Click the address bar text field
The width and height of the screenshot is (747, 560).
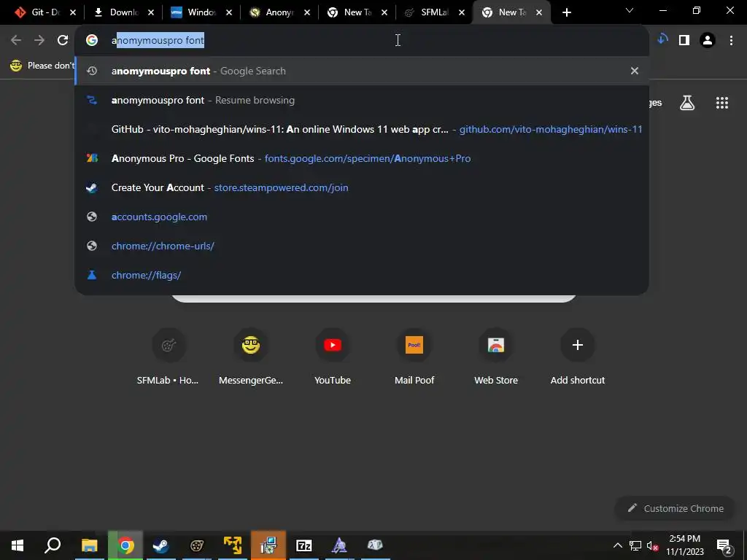(362, 41)
